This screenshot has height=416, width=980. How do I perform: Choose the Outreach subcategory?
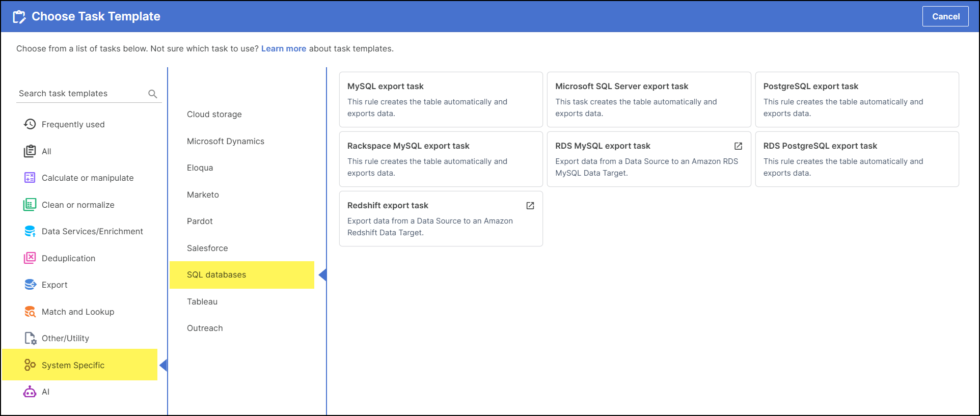point(205,328)
